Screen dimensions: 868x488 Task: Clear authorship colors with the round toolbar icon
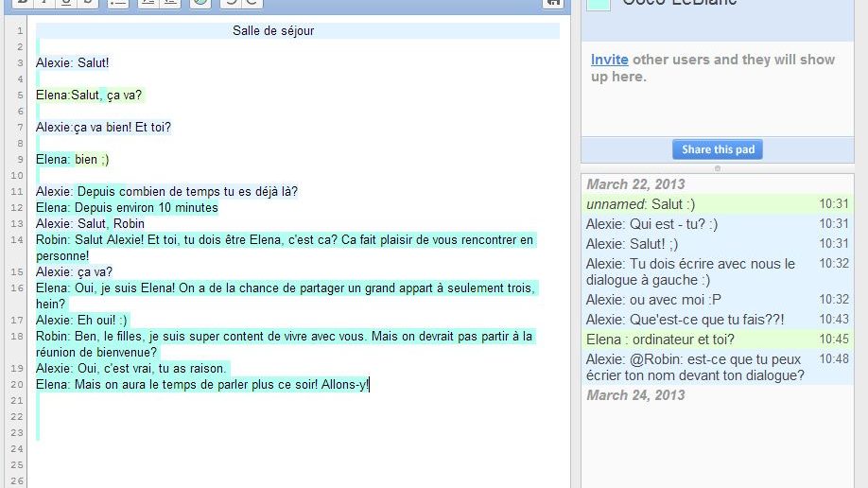[x=200, y=3]
